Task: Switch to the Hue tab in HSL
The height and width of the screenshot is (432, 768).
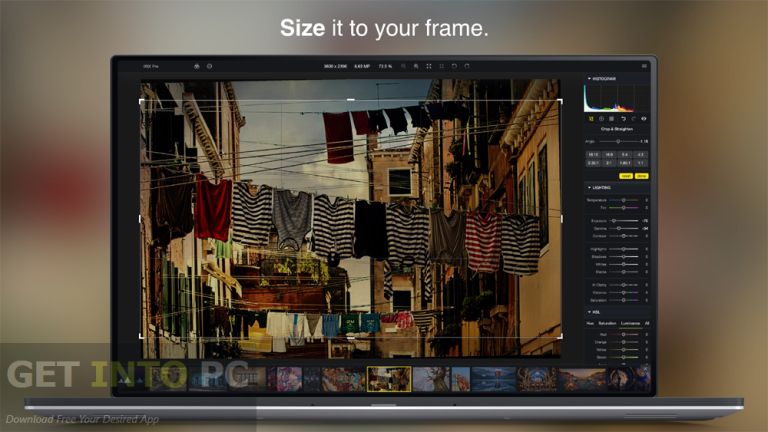Action: (x=590, y=323)
